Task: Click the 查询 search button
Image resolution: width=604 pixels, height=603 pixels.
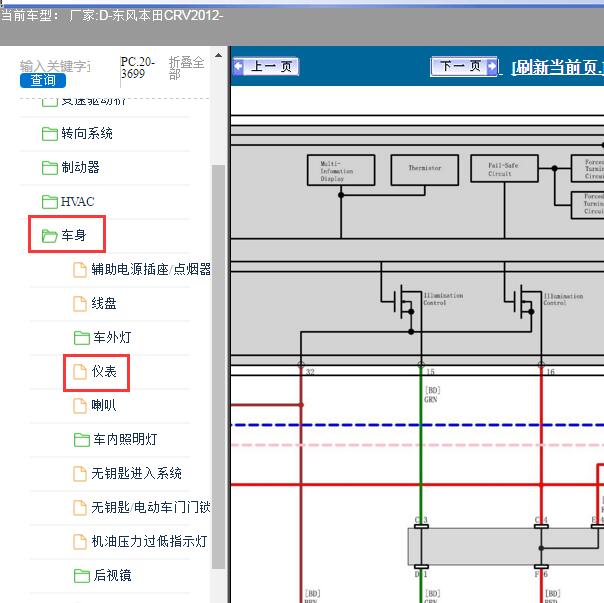Action: coord(43,80)
